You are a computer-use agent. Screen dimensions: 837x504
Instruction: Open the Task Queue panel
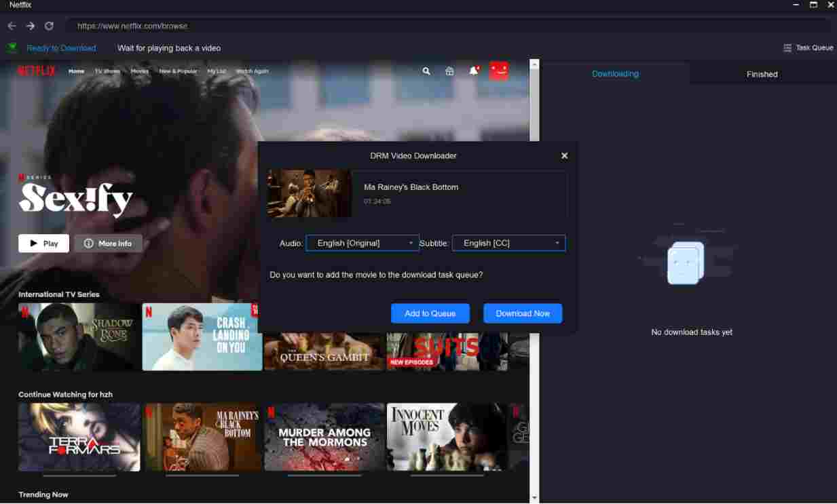(x=808, y=48)
